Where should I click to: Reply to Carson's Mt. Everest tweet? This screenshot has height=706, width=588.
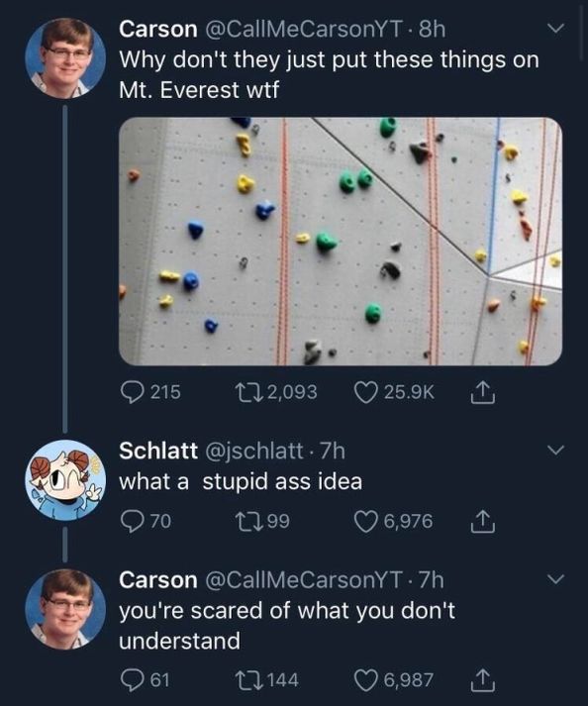click(131, 392)
